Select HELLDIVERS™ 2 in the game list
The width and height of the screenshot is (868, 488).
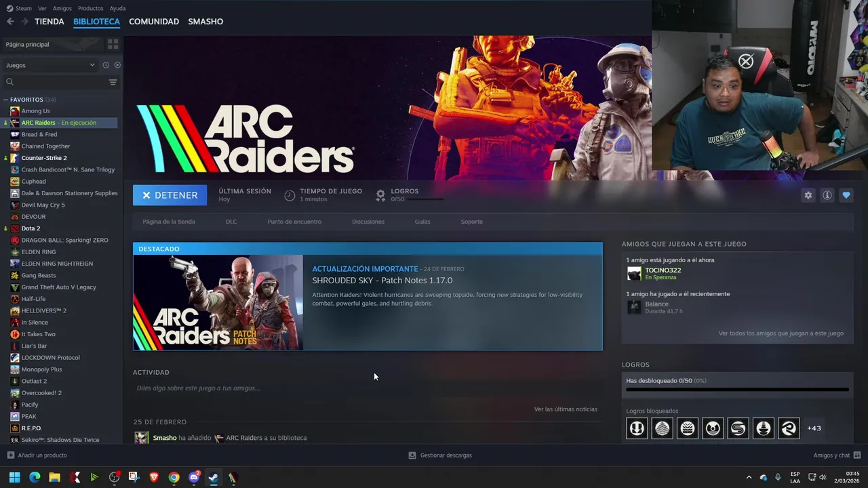[44, 310]
